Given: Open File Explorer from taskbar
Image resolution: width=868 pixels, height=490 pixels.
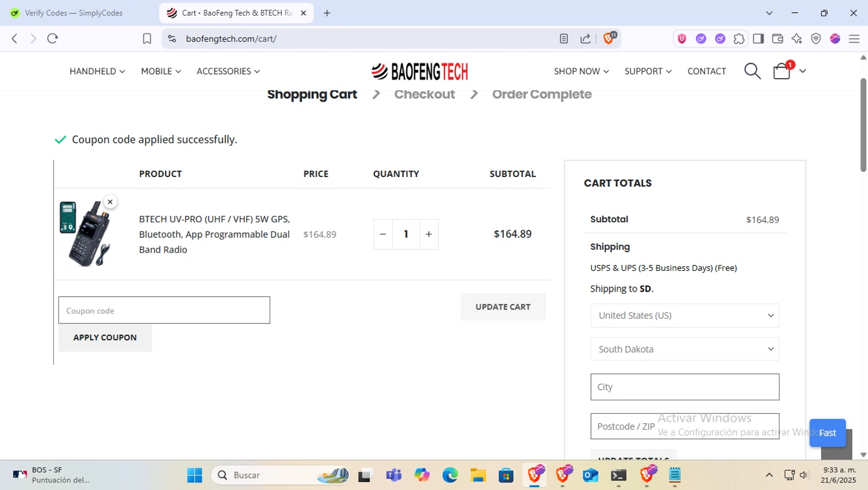Looking at the screenshot, I should (478, 475).
